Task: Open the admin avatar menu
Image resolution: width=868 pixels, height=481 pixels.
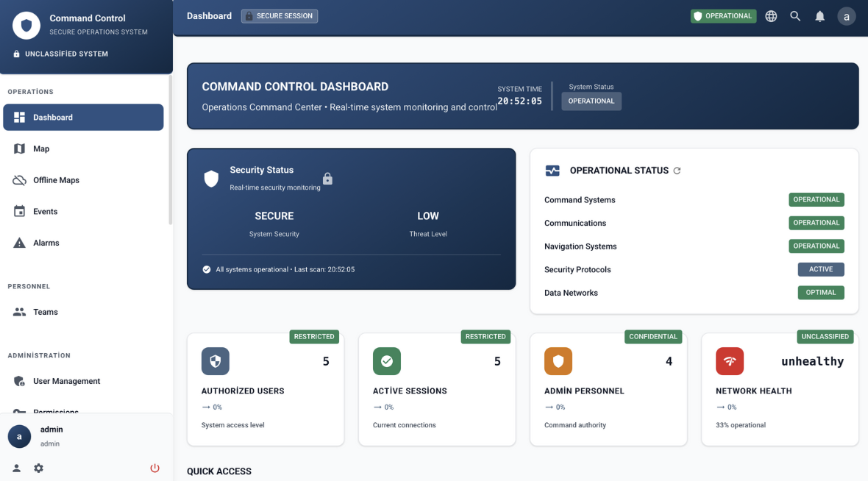Action: [846, 15]
